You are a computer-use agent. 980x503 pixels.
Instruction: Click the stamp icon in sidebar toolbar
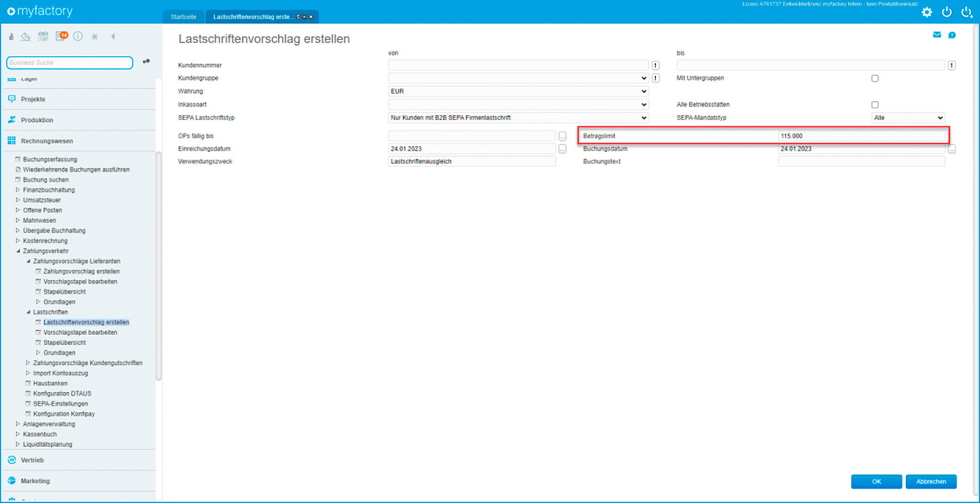tap(11, 37)
